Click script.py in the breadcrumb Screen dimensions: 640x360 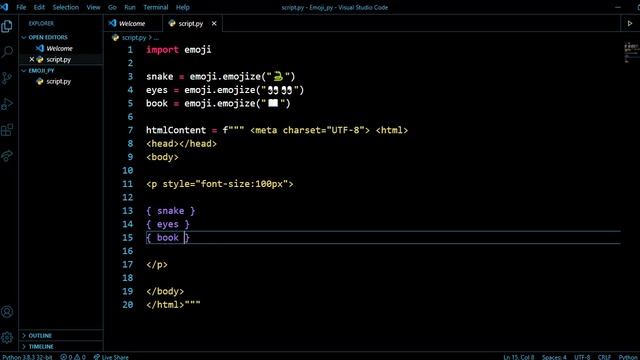(x=134, y=38)
